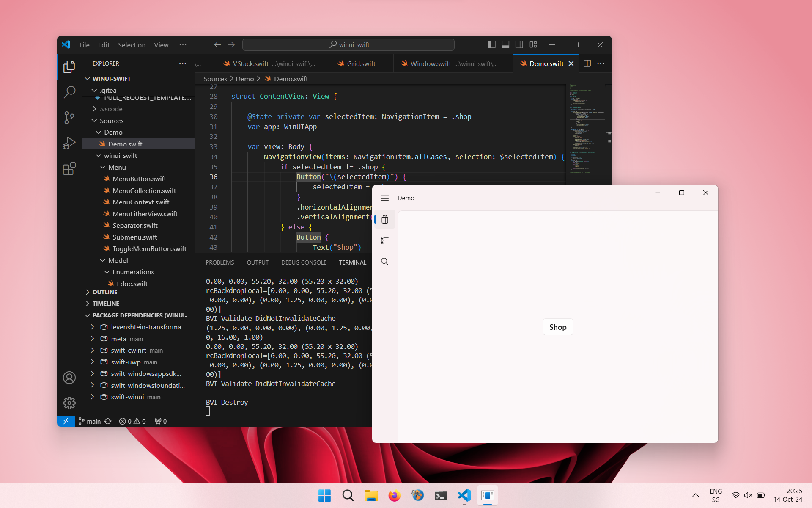
Task: Select the list icon in Demo panel
Action: click(x=385, y=240)
